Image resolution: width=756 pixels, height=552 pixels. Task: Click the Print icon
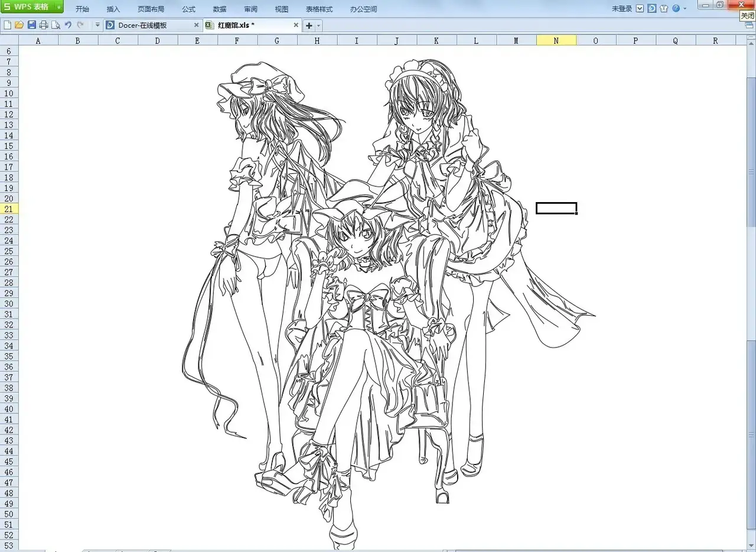point(44,25)
